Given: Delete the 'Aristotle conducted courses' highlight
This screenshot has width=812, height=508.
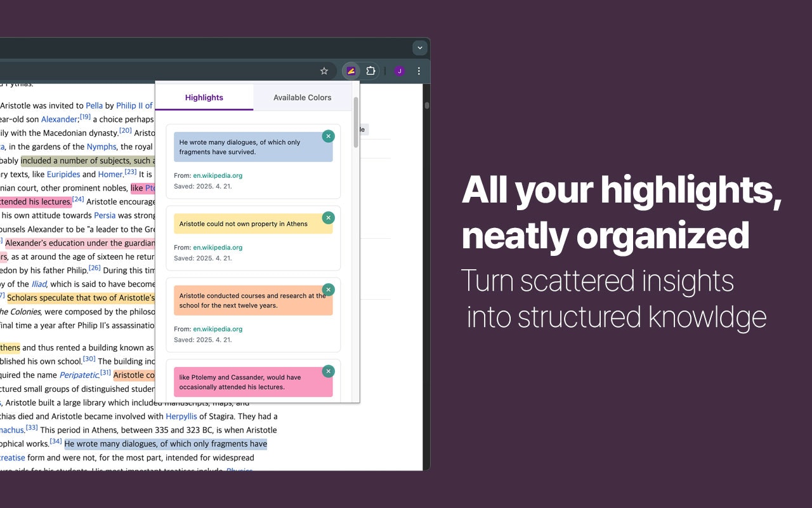Looking at the screenshot, I should (328, 290).
